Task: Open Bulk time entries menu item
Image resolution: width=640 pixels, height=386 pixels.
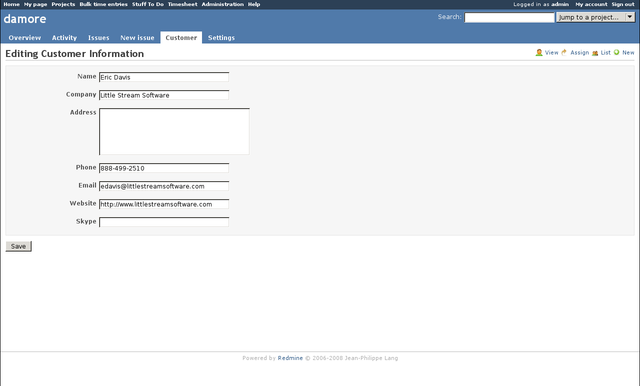Action: (104, 4)
